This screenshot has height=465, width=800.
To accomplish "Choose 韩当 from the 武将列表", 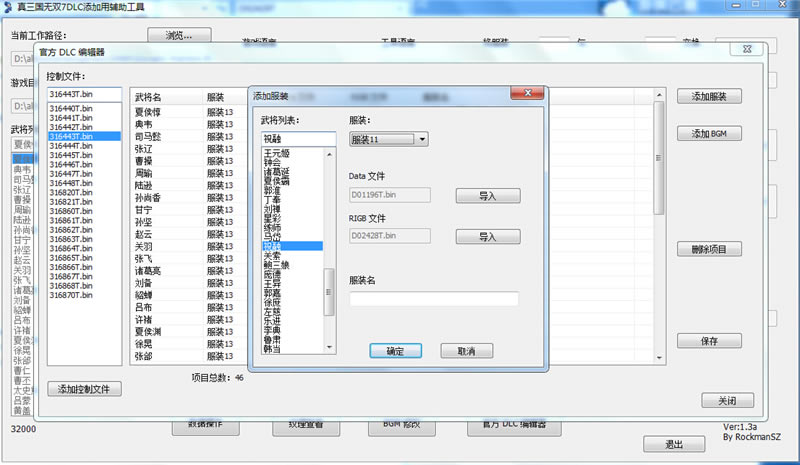I will pos(272,349).
